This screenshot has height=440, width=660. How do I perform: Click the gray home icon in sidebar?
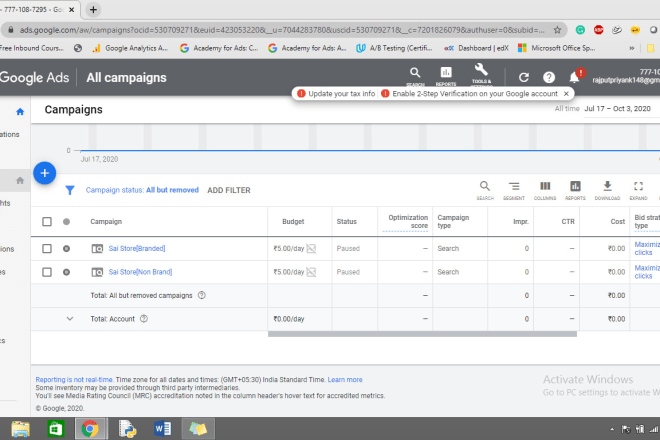[20, 181]
